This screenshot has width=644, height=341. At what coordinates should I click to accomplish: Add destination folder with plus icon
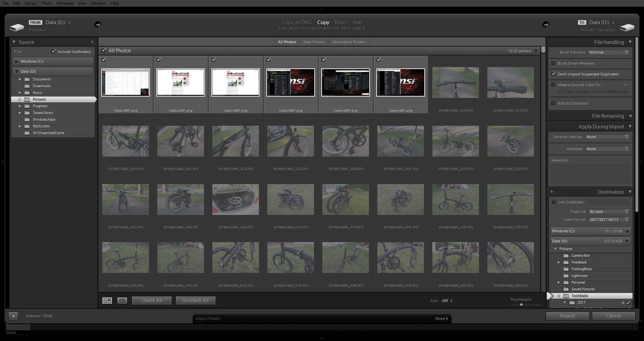pos(552,192)
